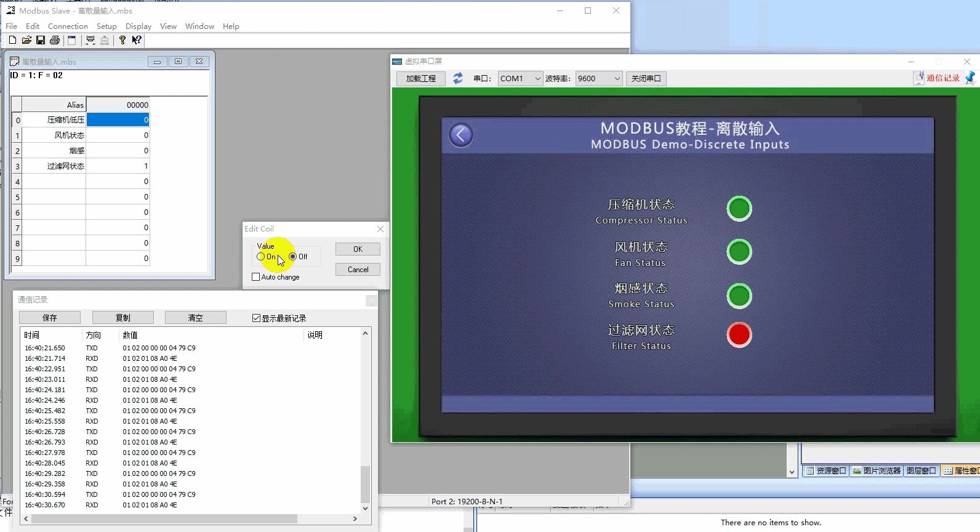Select the log entry at 16:40:21.650
The width and height of the screenshot is (980, 532).
click(x=191, y=348)
